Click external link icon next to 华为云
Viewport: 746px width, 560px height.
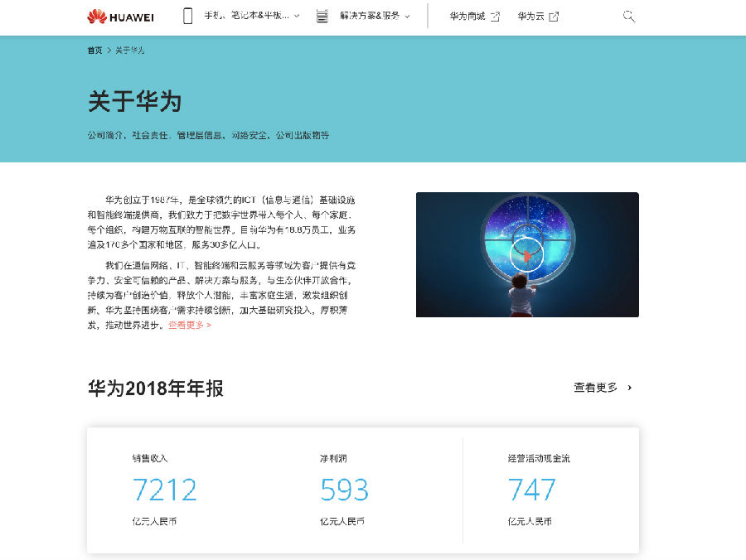pos(554,17)
